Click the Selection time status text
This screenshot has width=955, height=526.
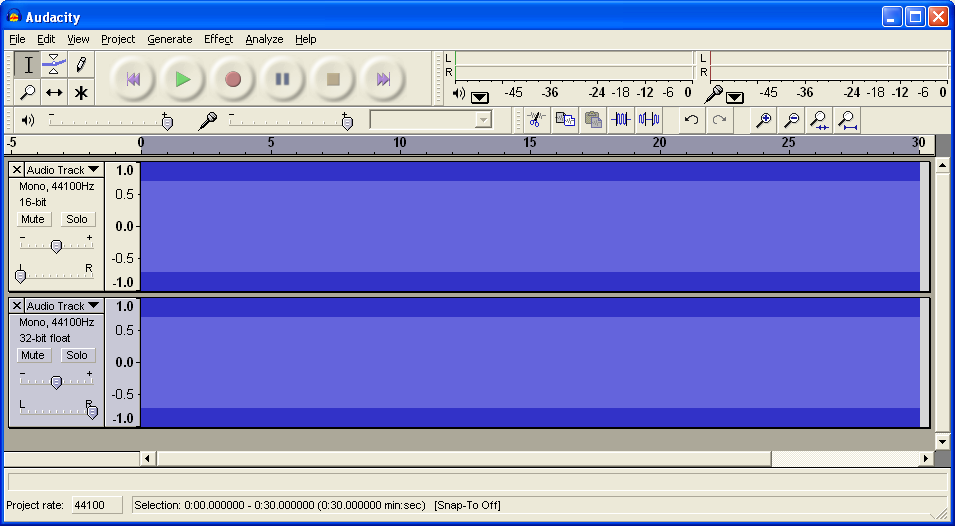tap(280, 505)
